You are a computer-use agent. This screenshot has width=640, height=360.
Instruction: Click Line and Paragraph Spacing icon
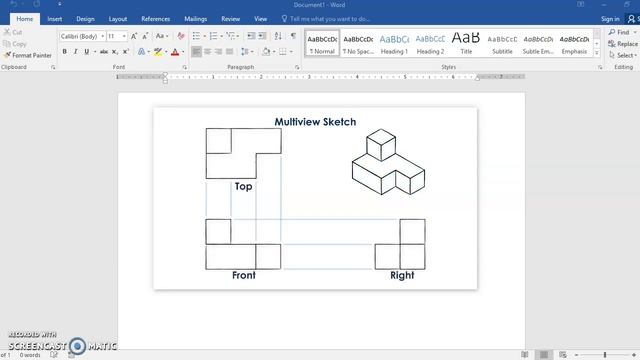tap(244, 52)
